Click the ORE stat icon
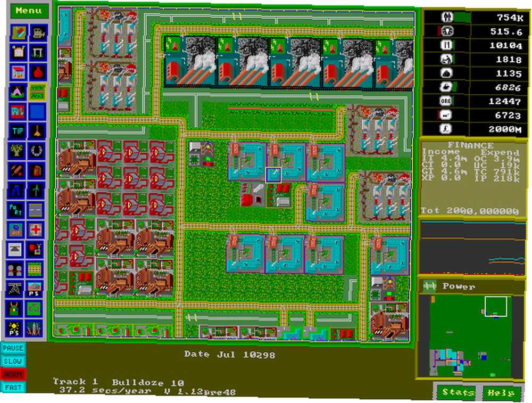This screenshot has width=532, height=403. pyautogui.click(x=446, y=101)
